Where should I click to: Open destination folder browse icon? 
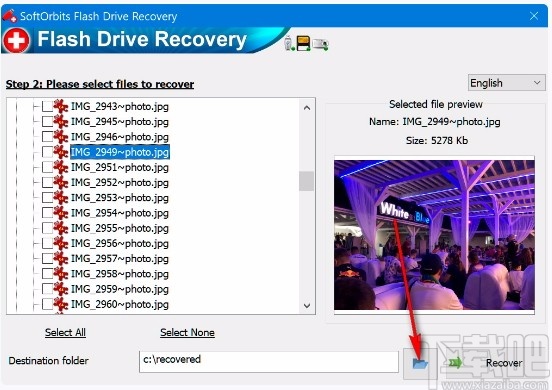(420, 363)
